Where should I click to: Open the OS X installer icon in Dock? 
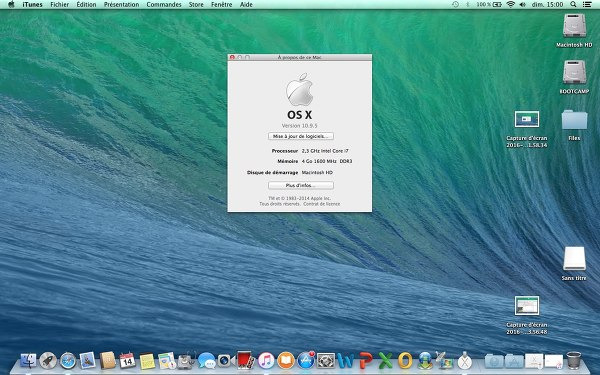click(465, 360)
